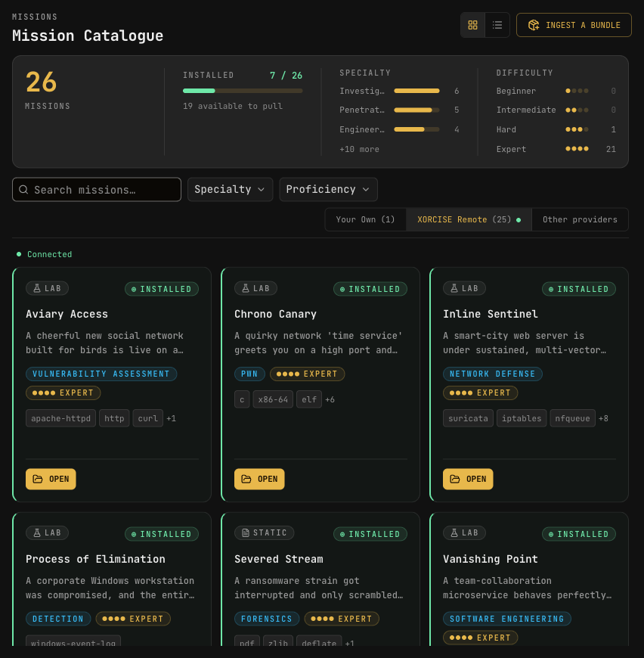Screen dimensions: 644x658
Task: Click the Forensics specialty tag
Action: (267, 619)
